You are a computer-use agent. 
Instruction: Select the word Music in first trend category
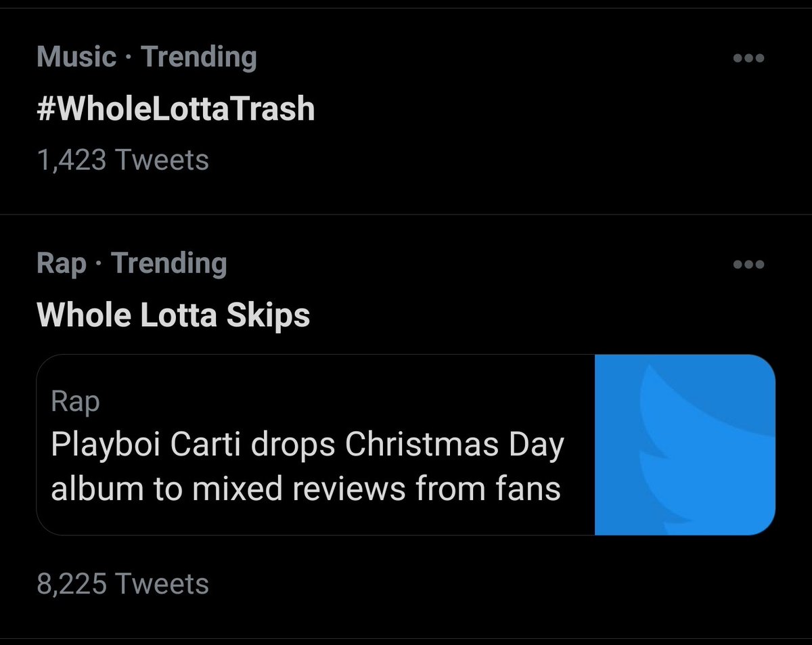76,57
